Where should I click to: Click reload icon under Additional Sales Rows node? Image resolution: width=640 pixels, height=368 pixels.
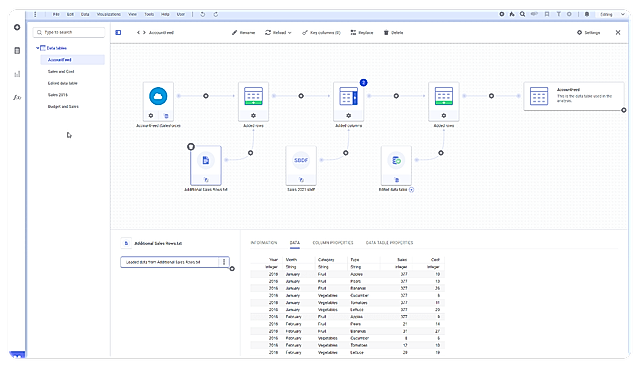pos(206,180)
